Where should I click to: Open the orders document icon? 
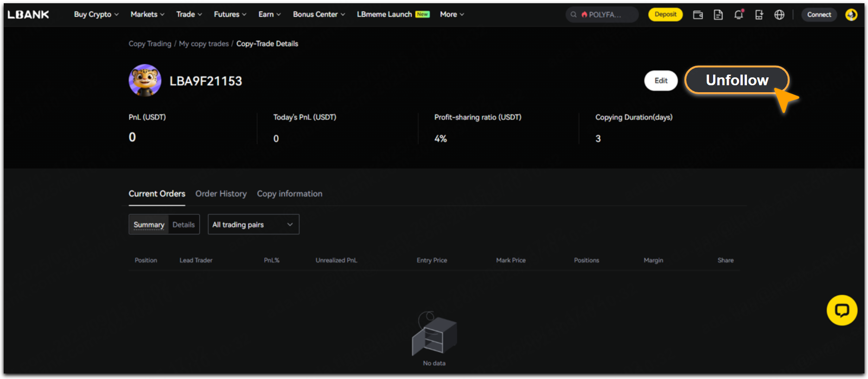click(718, 15)
